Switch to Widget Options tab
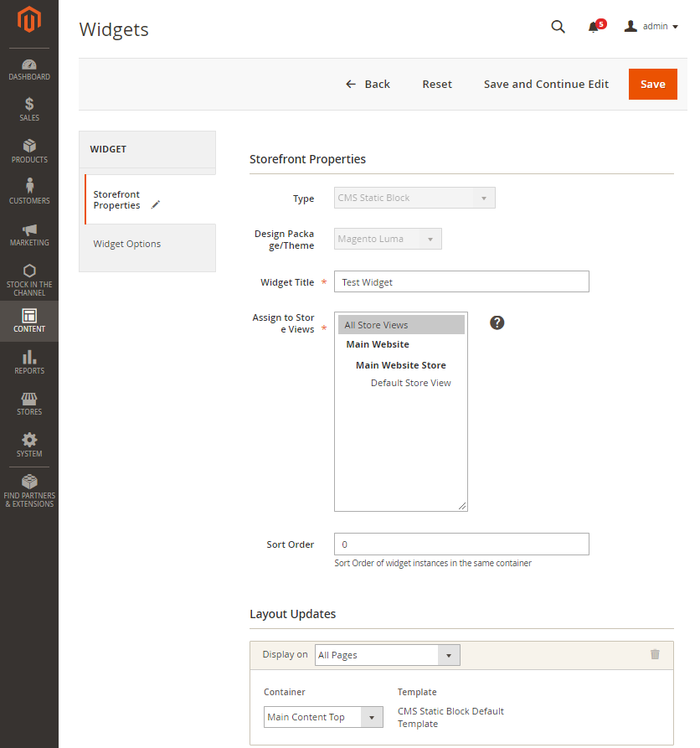The height and width of the screenshot is (748, 700). coord(127,244)
